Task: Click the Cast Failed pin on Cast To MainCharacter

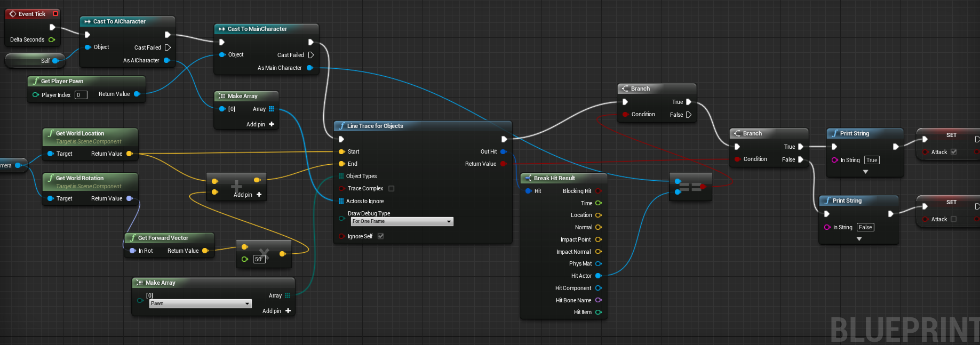Action: point(310,55)
